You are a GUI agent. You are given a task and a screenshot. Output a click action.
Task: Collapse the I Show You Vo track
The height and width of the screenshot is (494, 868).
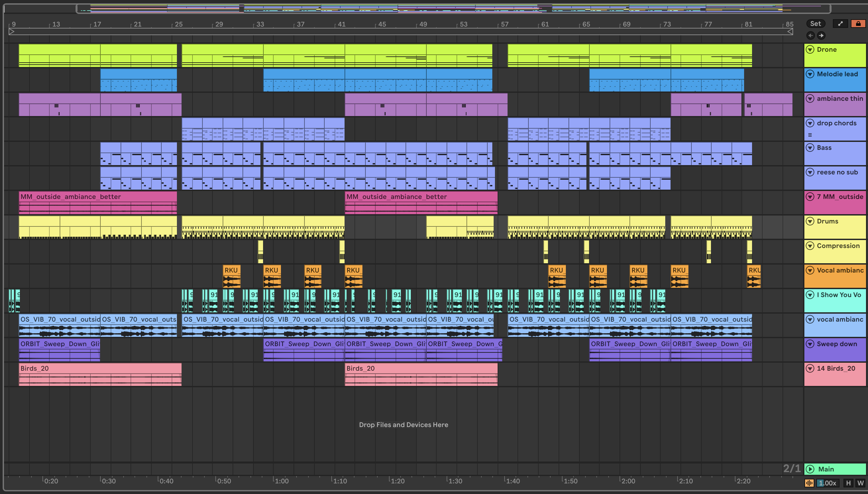810,294
